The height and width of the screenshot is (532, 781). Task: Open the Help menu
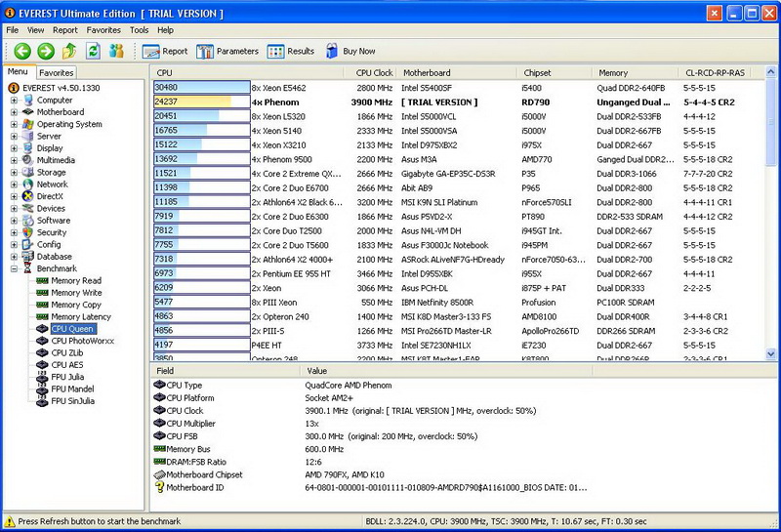[165, 30]
